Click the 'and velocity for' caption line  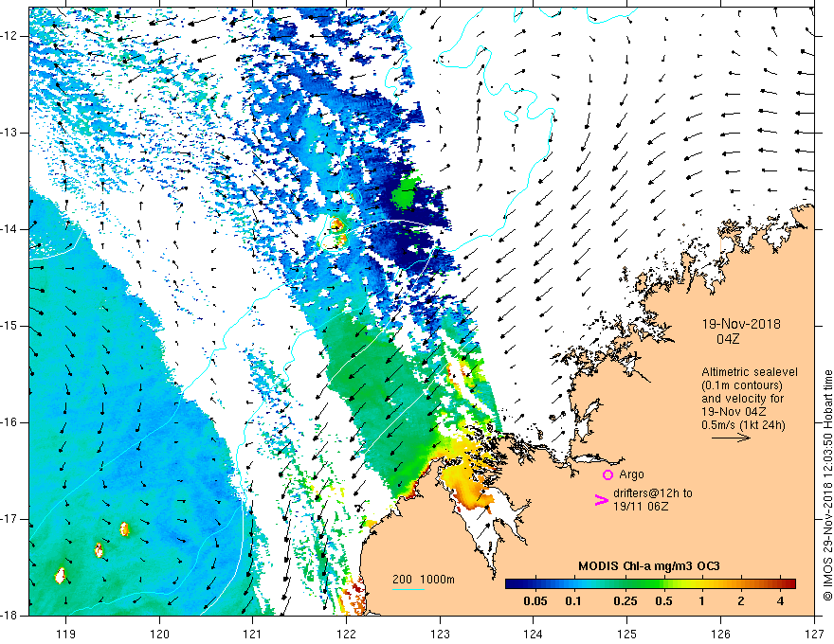[742, 399]
